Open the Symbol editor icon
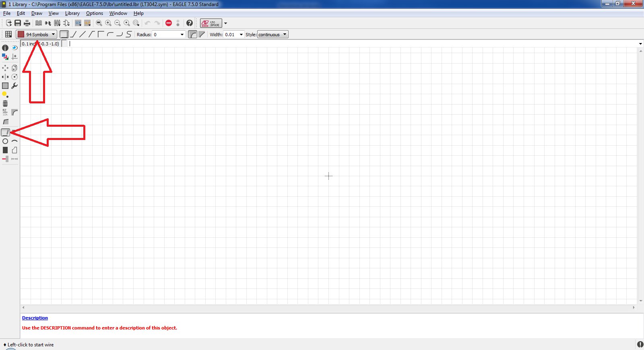 [66, 23]
